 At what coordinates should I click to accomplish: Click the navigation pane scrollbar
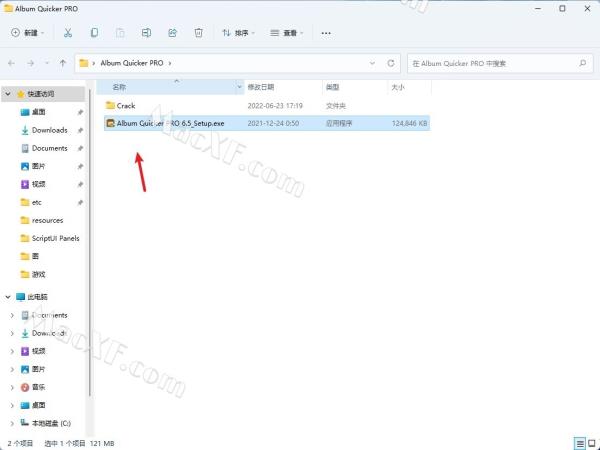point(90,241)
